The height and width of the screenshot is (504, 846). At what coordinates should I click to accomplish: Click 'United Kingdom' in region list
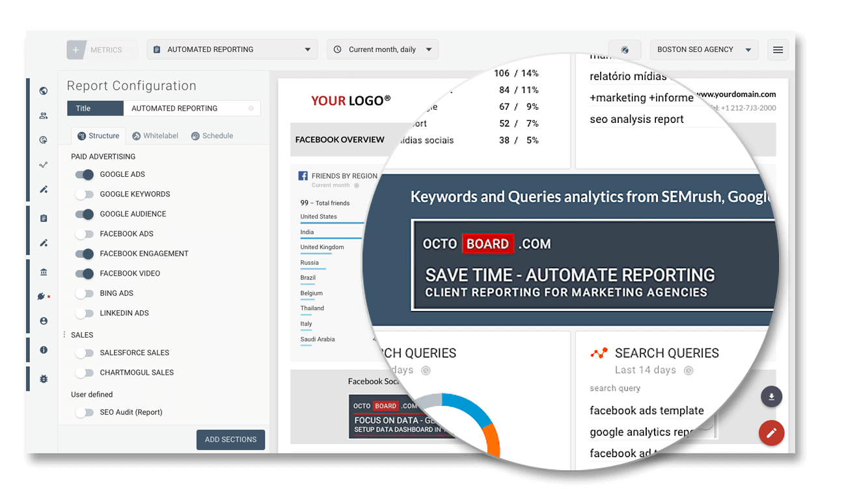[322, 247]
